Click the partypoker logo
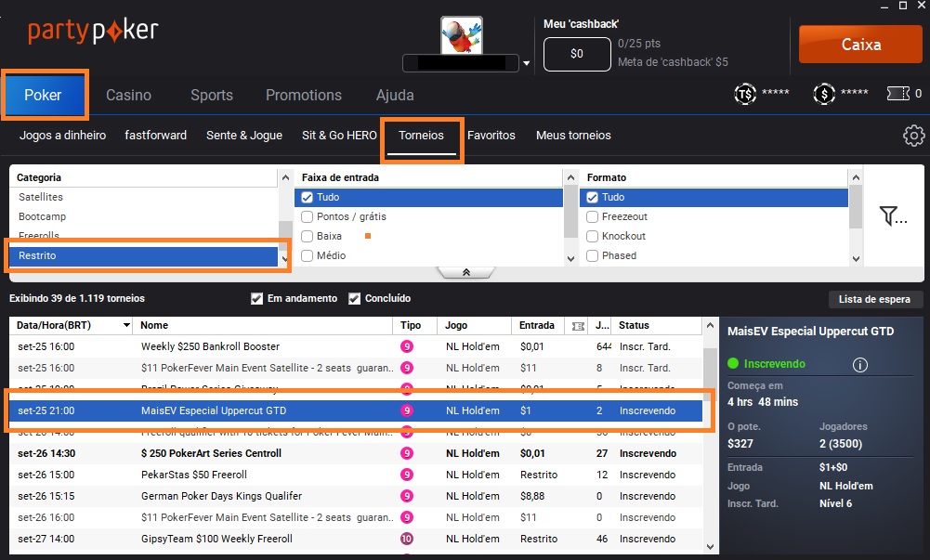 (93, 31)
